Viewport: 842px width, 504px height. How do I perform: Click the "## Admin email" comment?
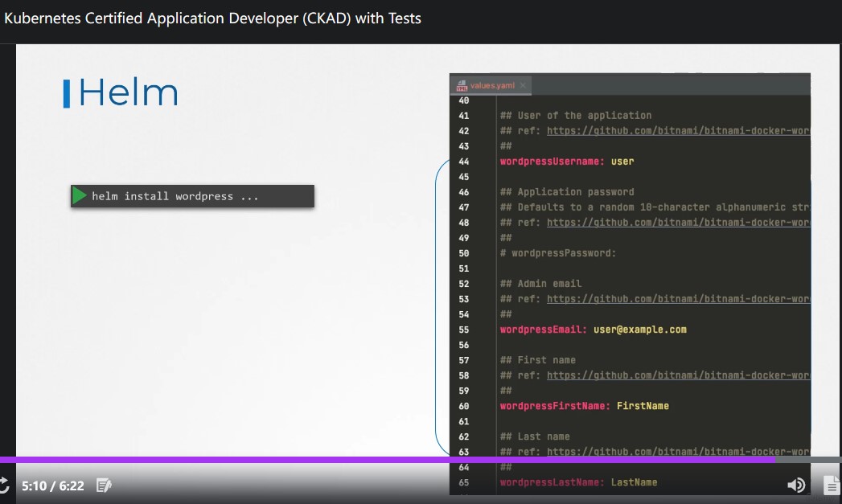pos(540,284)
